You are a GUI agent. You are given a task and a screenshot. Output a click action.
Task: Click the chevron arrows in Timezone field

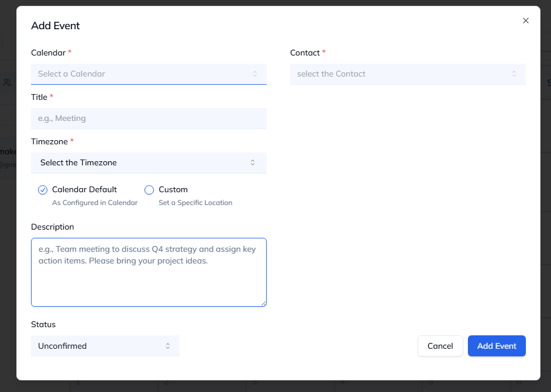253,162
